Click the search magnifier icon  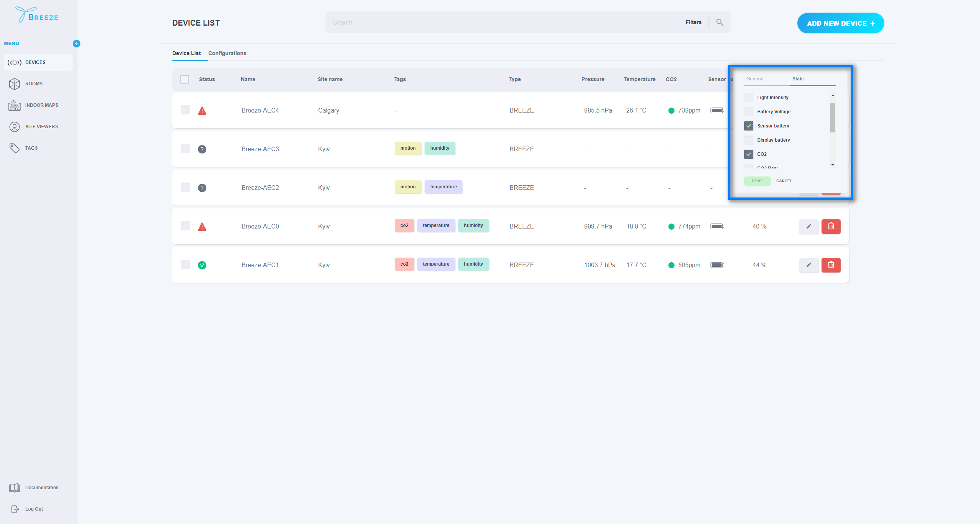coord(719,22)
